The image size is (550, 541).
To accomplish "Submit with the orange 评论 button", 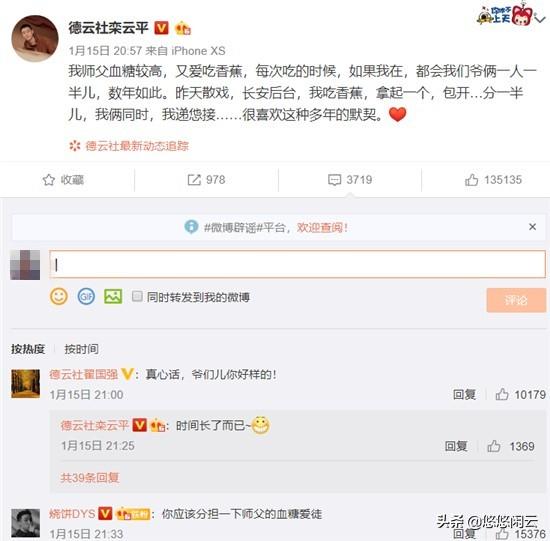I will (516, 300).
